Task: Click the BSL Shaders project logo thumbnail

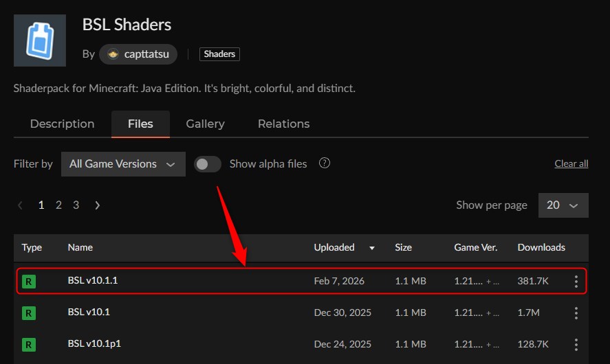Action: point(40,41)
